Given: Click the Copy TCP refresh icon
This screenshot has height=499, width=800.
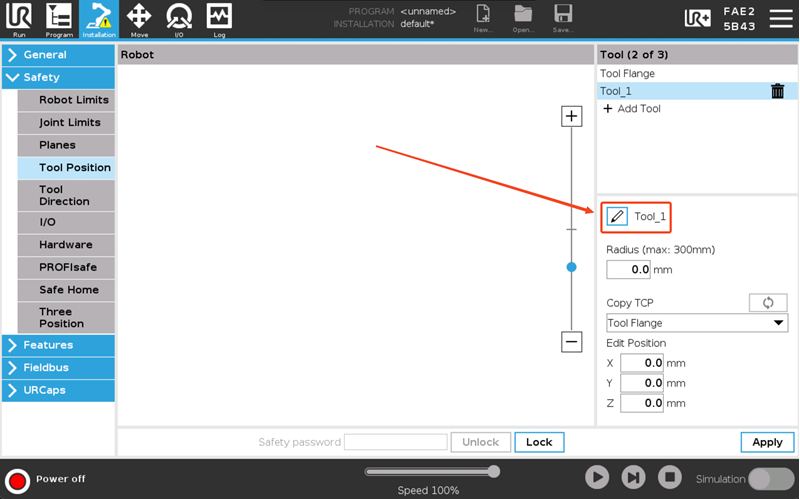Looking at the screenshot, I should click(768, 303).
